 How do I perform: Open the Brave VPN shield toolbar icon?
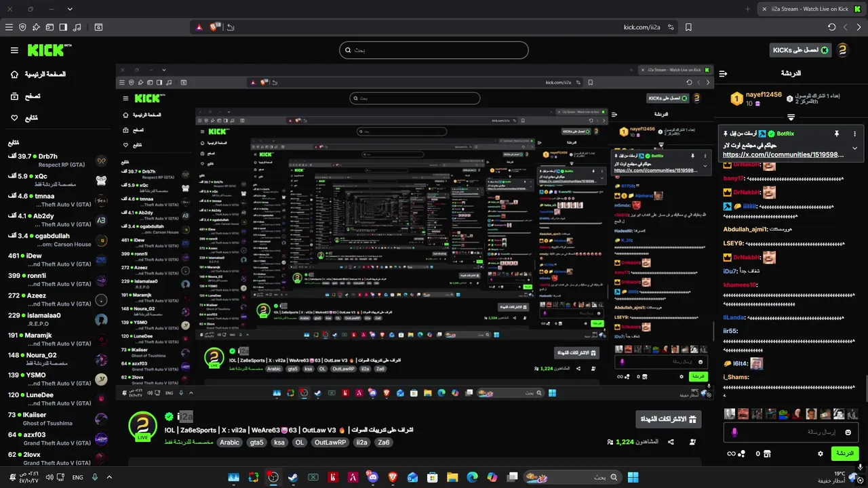[x=22, y=27]
